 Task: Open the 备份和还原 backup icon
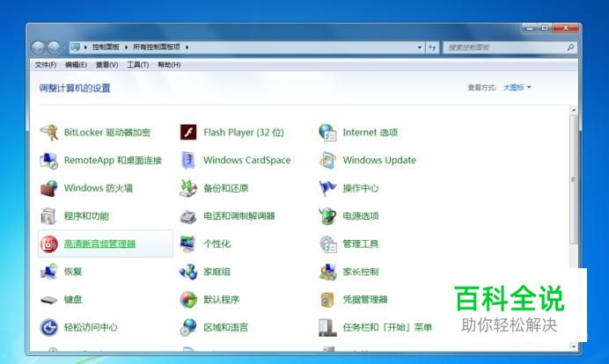tap(188, 188)
